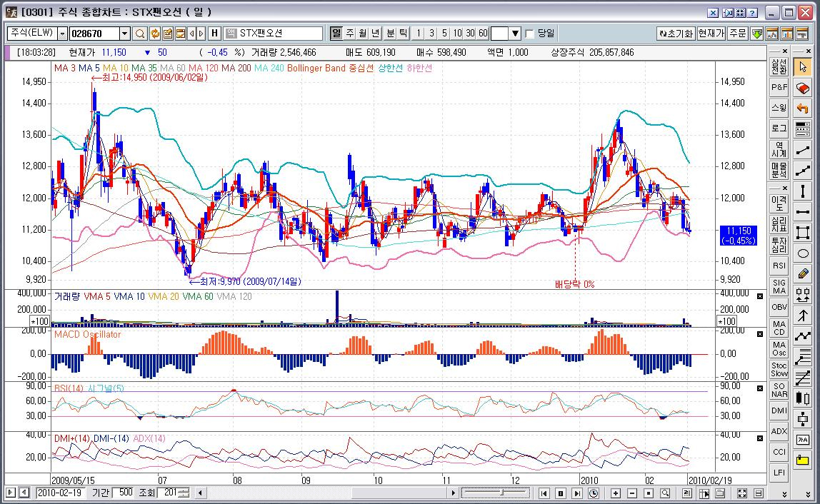Image resolution: width=820 pixels, height=504 pixels.
Task: Click the zoom-in plus button
Action: (615, 493)
